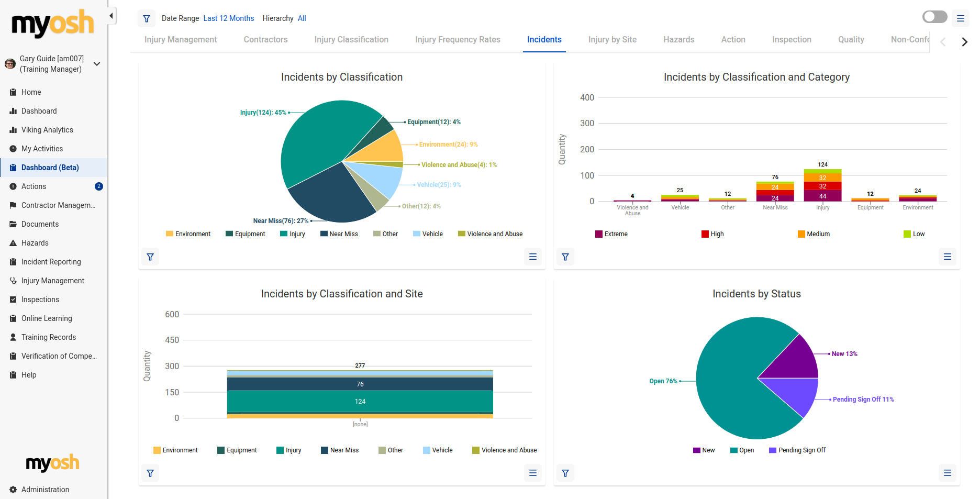Filter the Incidents by Status chart
Image resolution: width=980 pixels, height=499 pixels.
pos(565,473)
